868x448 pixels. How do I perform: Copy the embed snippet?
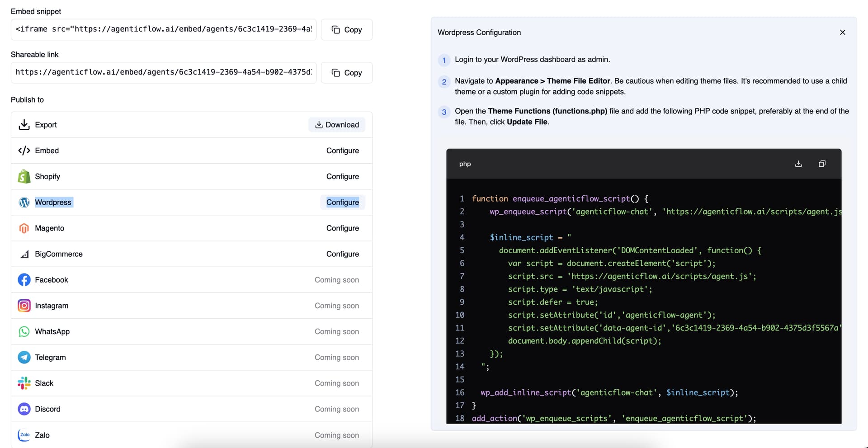click(346, 30)
